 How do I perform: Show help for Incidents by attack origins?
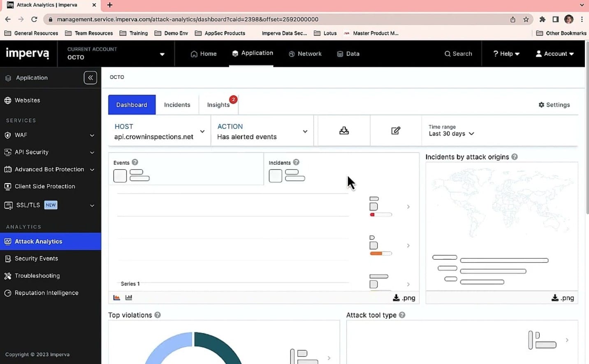coord(515,157)
